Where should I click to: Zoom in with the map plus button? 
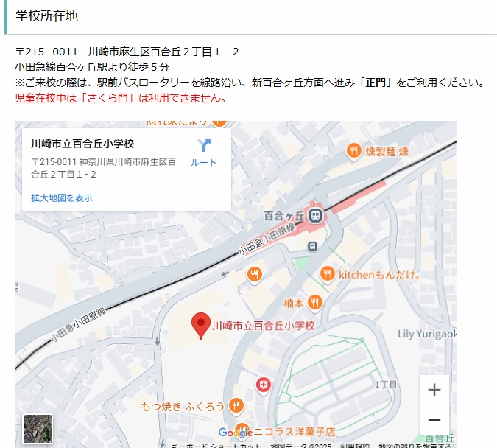click(434, 390)
